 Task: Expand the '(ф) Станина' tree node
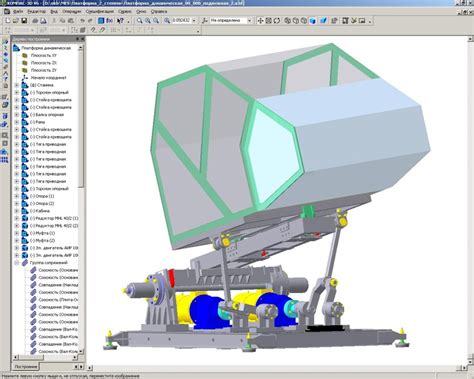click(x=17, y=85)
